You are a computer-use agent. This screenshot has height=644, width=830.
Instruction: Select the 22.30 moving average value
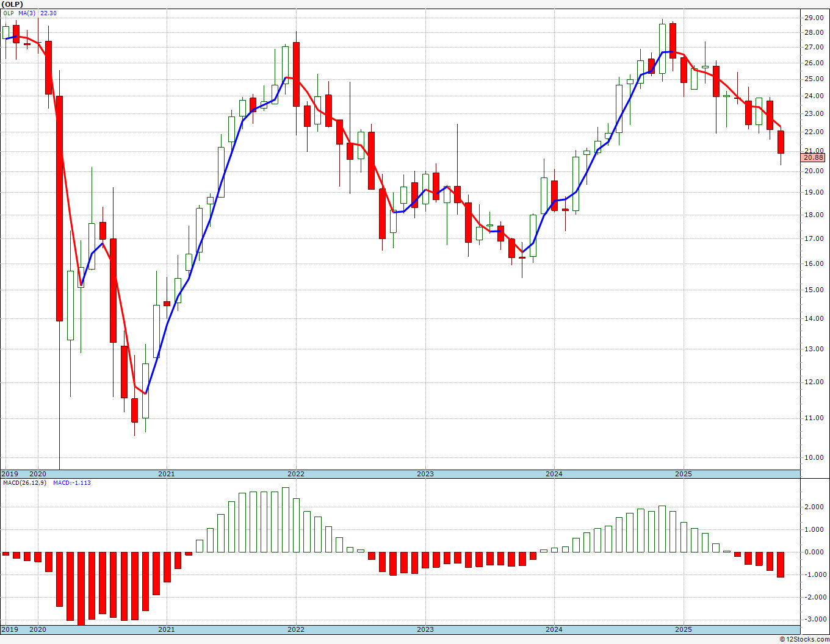click(49, 13)
